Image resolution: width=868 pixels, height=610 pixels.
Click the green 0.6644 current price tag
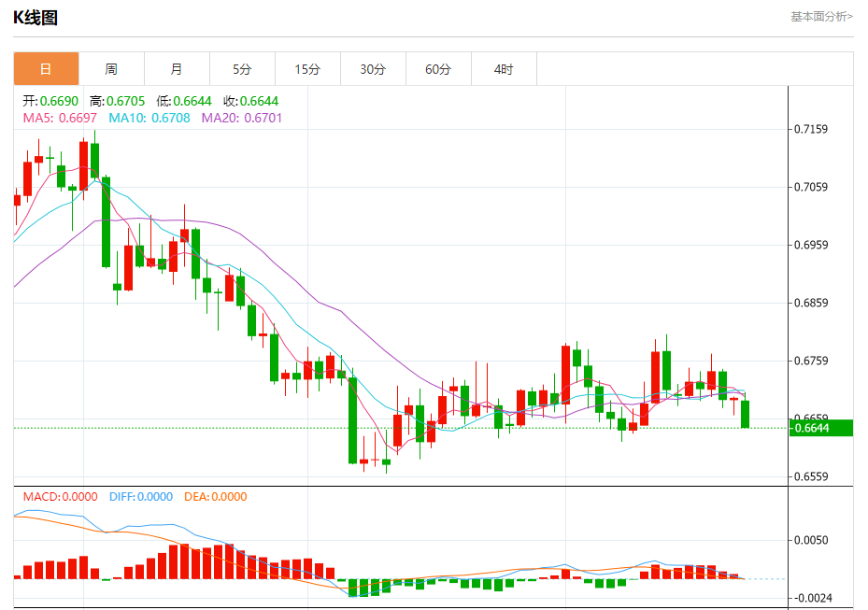pos(821,428)
